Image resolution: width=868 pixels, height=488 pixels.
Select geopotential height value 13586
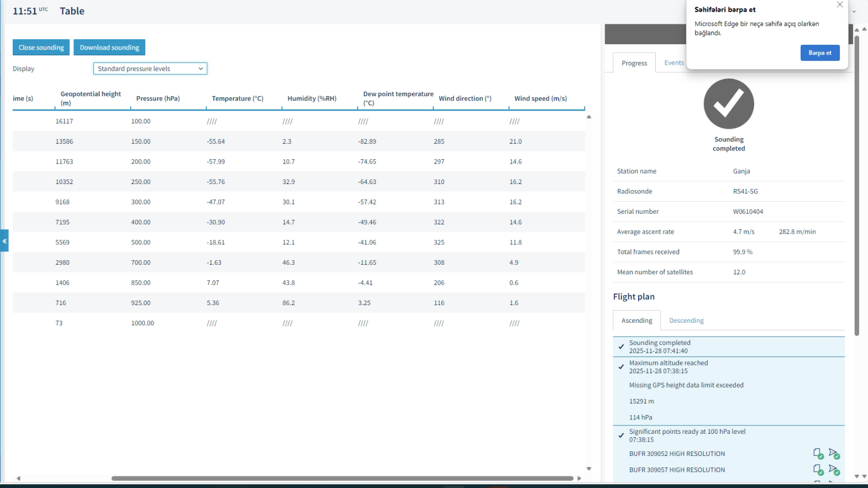point(64,141)
